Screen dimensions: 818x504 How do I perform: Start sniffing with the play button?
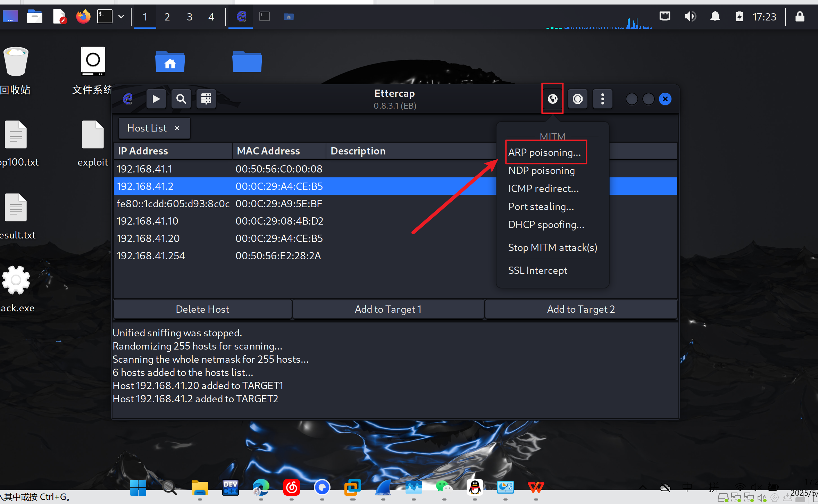[x=156, y=99]
